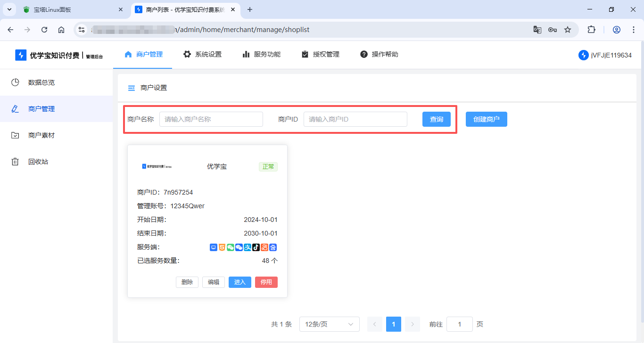This screenshot has width=644, height=343.
Task: Switch to the 系统设置 tab
Action: point(202,54)
